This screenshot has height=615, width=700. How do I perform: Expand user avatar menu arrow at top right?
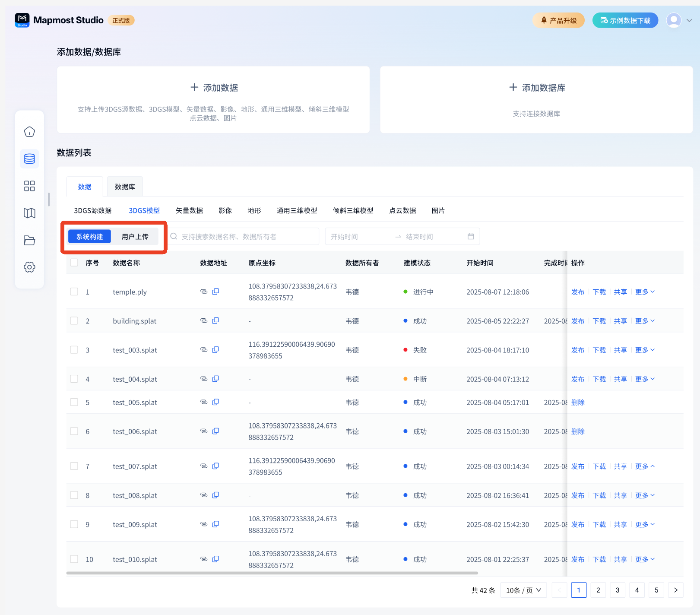(689, 20)
